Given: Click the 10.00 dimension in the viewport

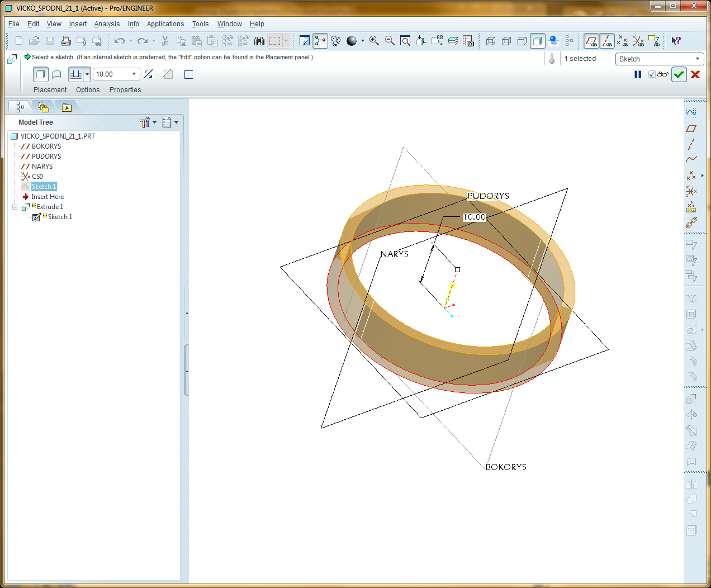Looking at the screenshot, I should 475,217.
